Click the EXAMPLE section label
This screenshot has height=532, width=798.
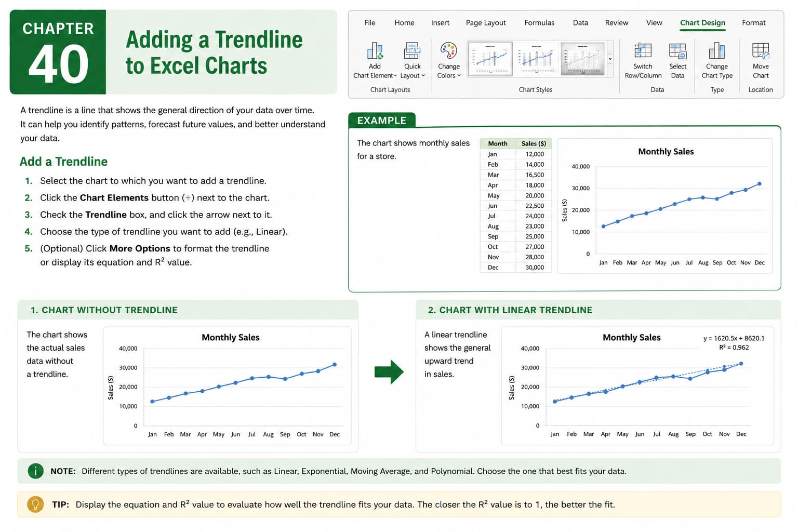click(382, 121)
